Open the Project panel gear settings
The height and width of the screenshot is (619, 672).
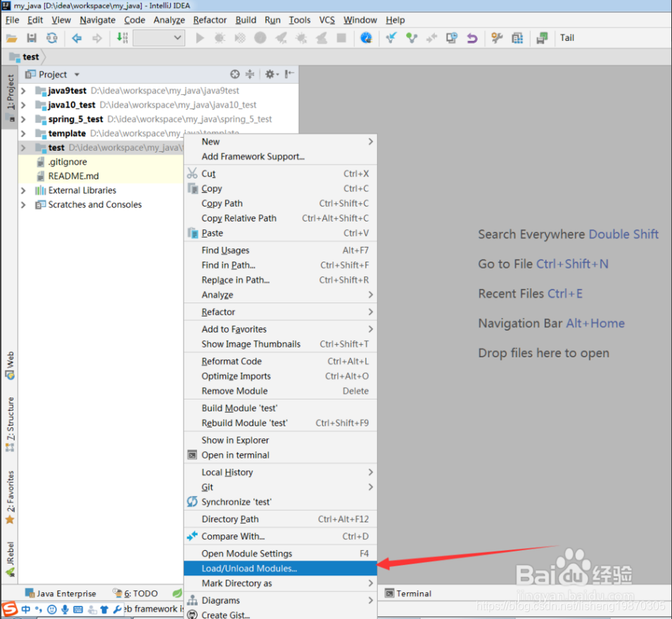pos(271,74)
